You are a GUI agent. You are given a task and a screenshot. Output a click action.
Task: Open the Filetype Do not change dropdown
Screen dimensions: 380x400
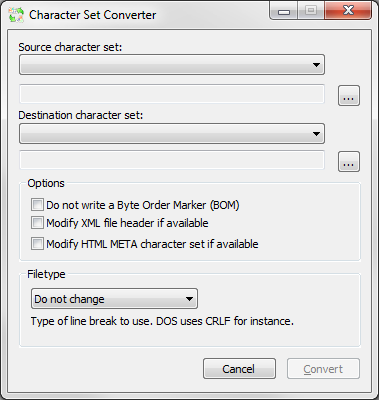[114, 299]
